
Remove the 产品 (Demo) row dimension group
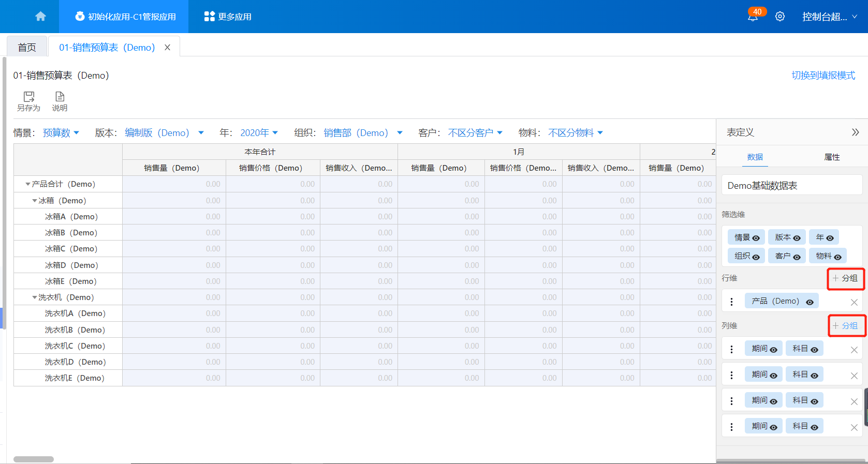(854, 302)
